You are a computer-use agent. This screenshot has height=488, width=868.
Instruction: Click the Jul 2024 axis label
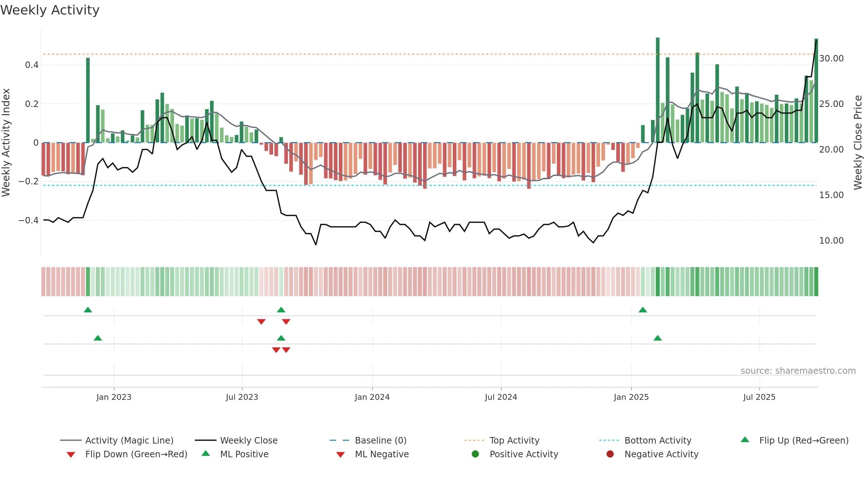coord(501,397)
